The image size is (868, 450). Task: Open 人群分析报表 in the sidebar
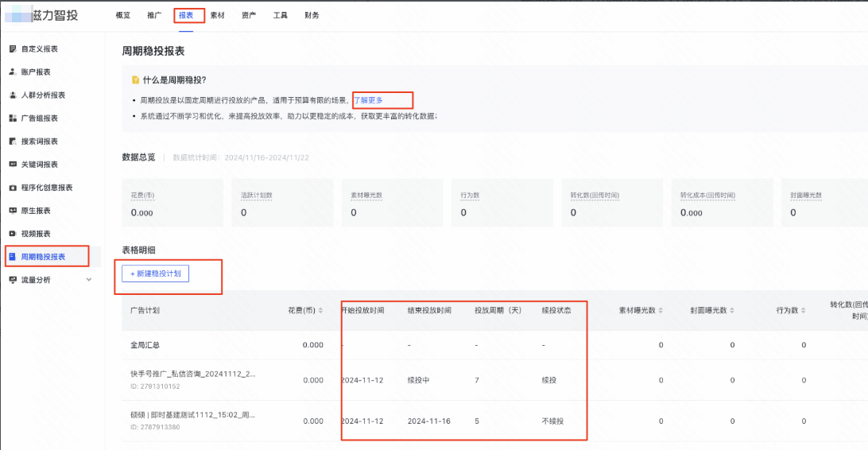click(x=43, y=95)
